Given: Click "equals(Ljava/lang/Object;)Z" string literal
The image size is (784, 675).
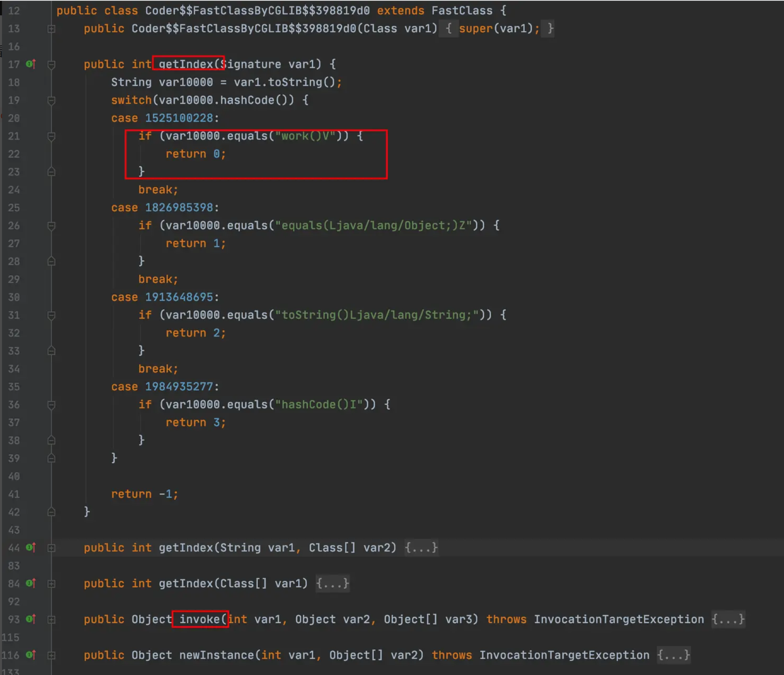Looking at the screenshot, I should 373,225.
